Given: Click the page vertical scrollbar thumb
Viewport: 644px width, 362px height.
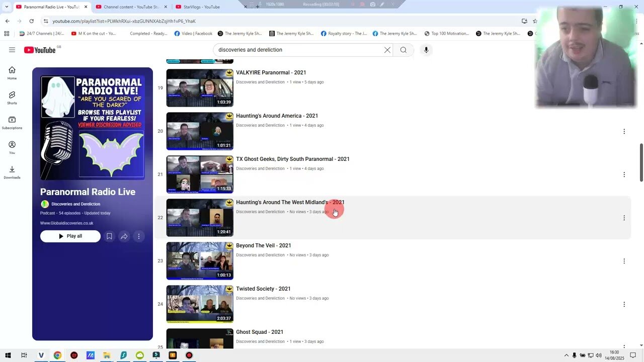Looking at the screenshot, I should click(x=641, y=162).
